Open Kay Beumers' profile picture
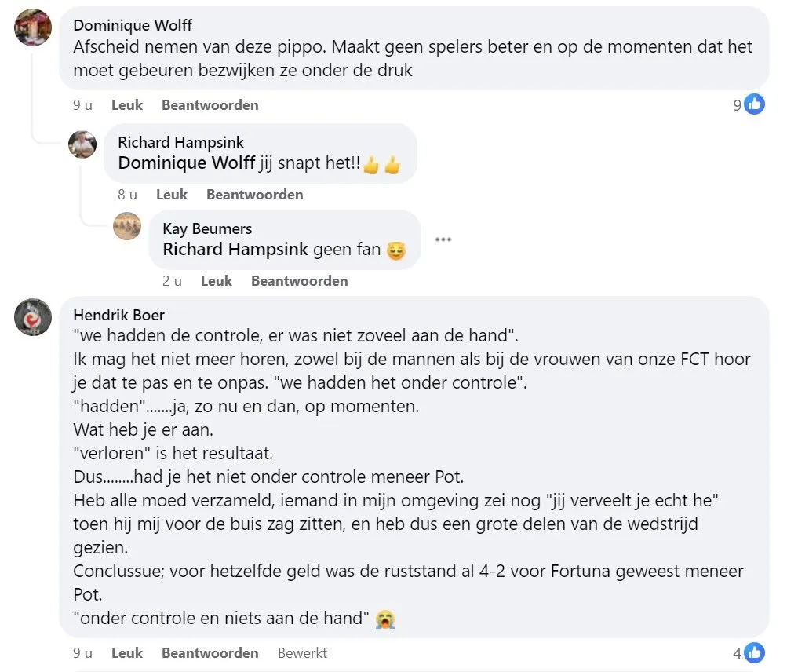The image size is (787, 672). click(127, 226)
